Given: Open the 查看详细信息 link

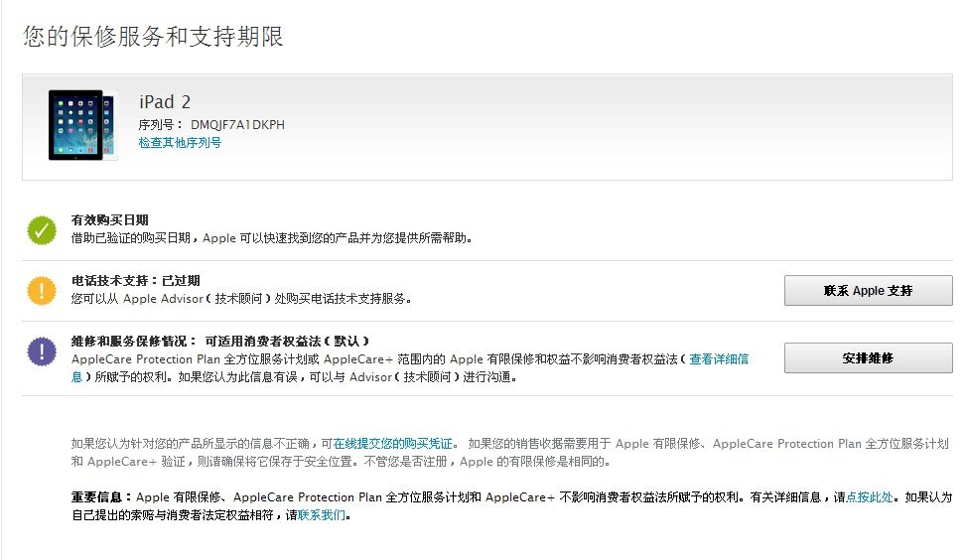Looking at the screenshot, I should click(719, 359).
